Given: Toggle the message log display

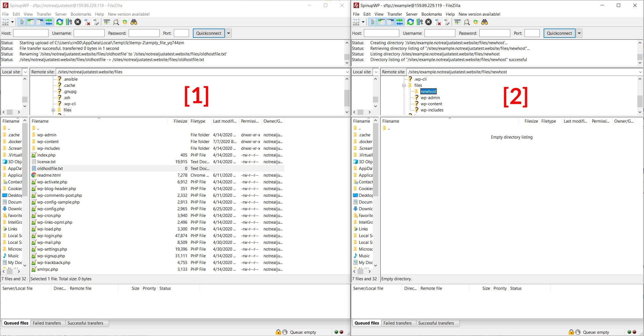Looking at the screenshot, I should (22, 22).
